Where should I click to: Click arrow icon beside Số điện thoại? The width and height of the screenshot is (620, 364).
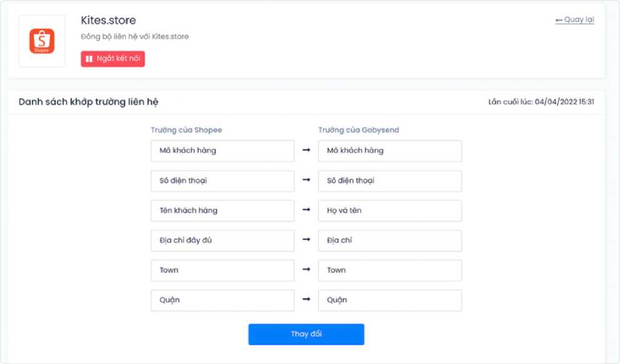click(x=306, y=180)
